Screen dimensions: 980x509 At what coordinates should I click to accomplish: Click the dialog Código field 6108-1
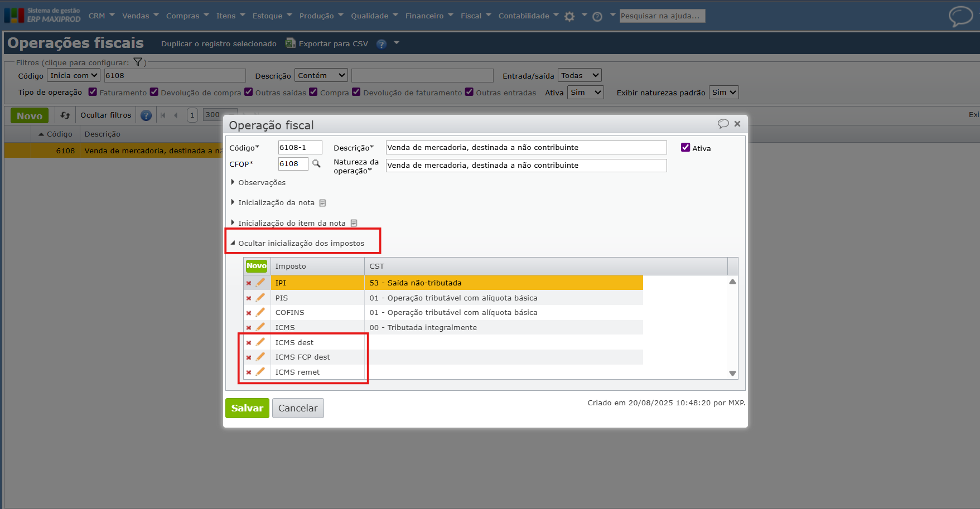point(300,147)
